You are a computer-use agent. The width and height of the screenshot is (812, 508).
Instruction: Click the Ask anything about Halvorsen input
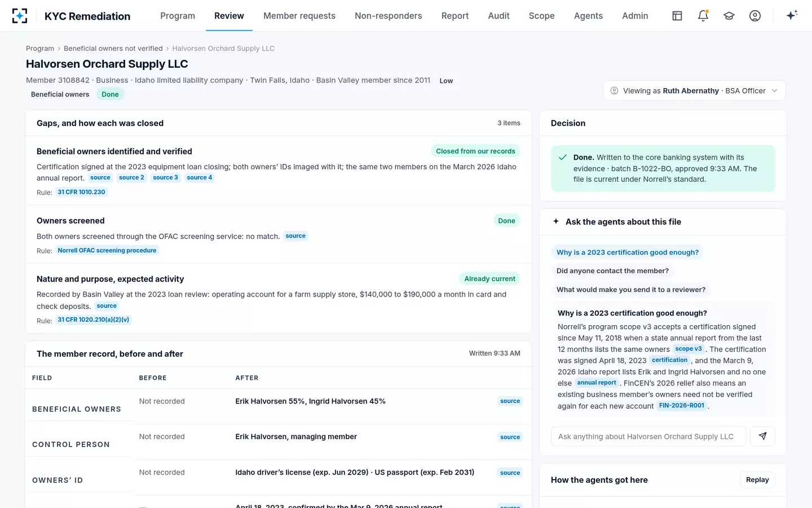tap(648, 436)
